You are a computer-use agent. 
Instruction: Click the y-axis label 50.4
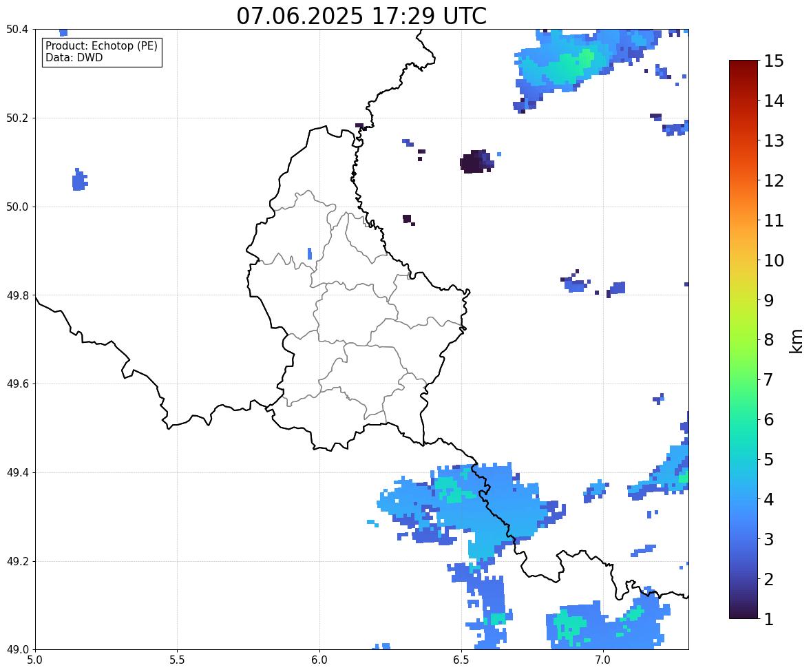click(x=17, y=30)
